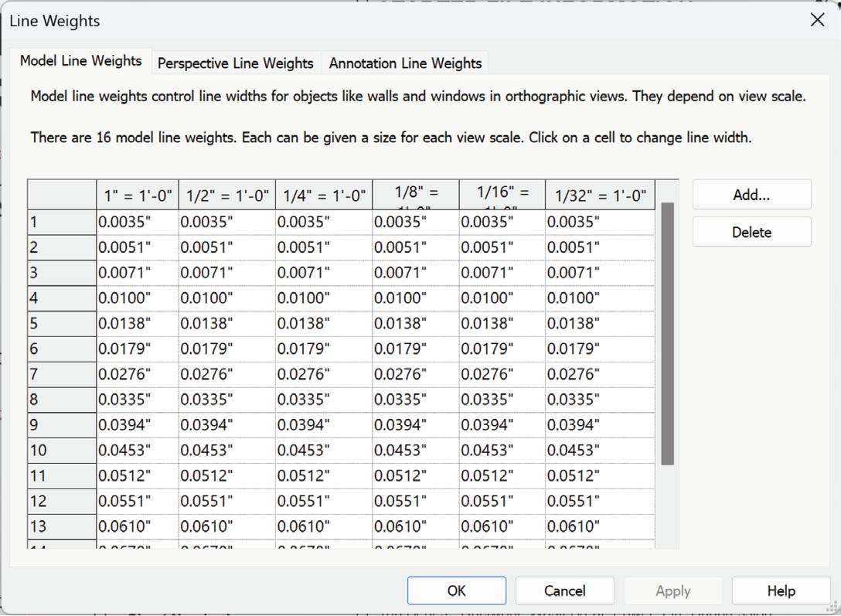Select row header 3

62,273
